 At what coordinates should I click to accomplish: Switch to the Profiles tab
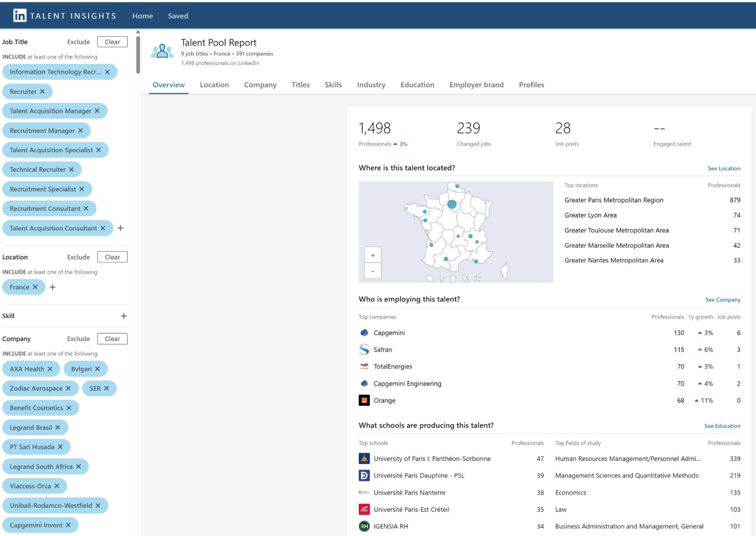pyautogui.click(x=531, y=85)
